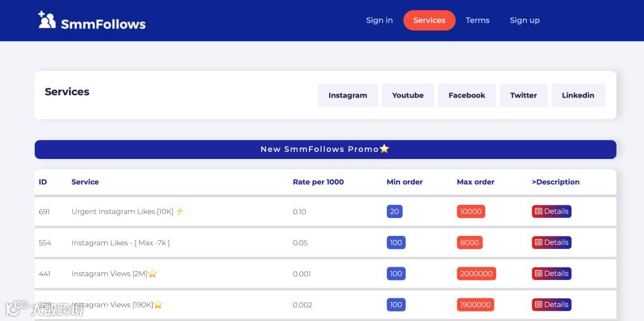The image size is (644, 321).
Task: View Details for service 554
Action: tap(552, 242)
